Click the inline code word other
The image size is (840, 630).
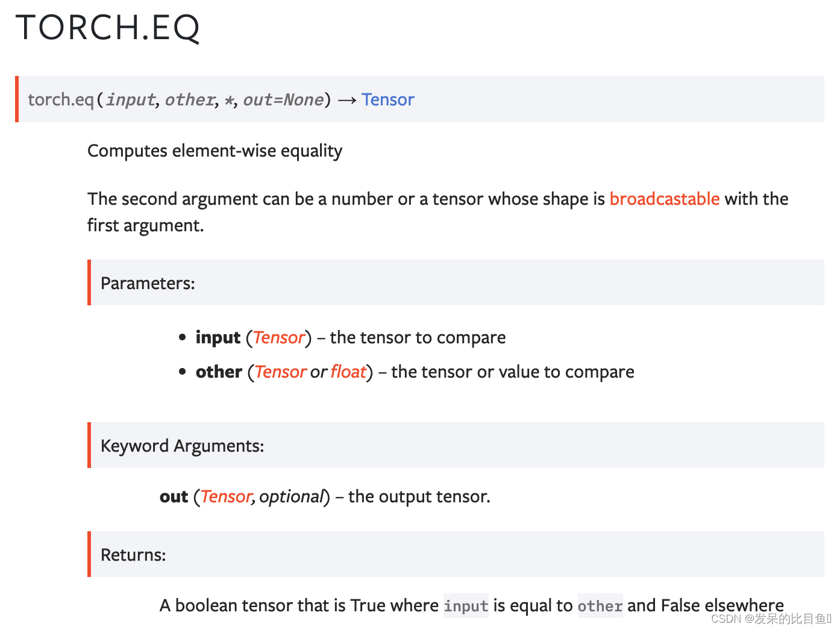600,606
